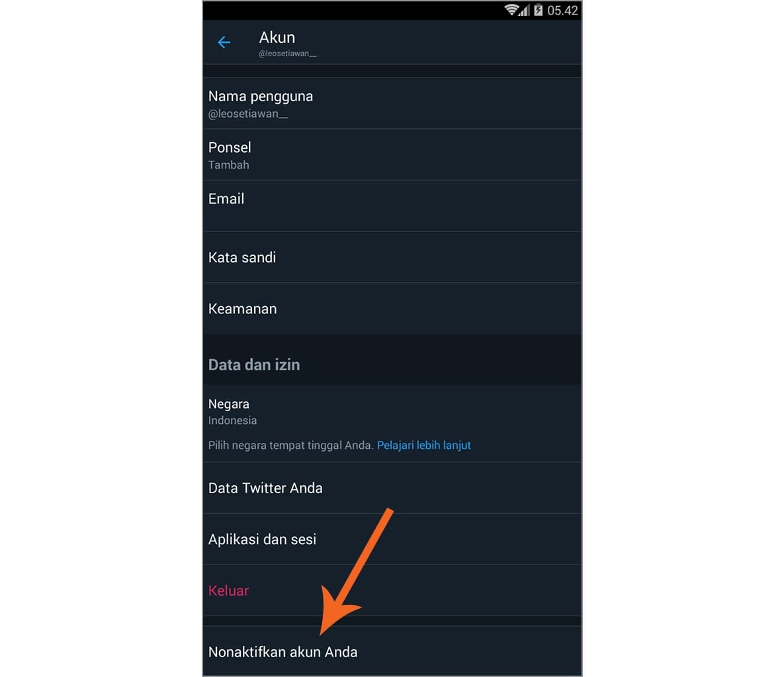The height and width of the screenshot is (677, 784).
Task: Tap the battery charging icon
Action: [x=538, y=9]
